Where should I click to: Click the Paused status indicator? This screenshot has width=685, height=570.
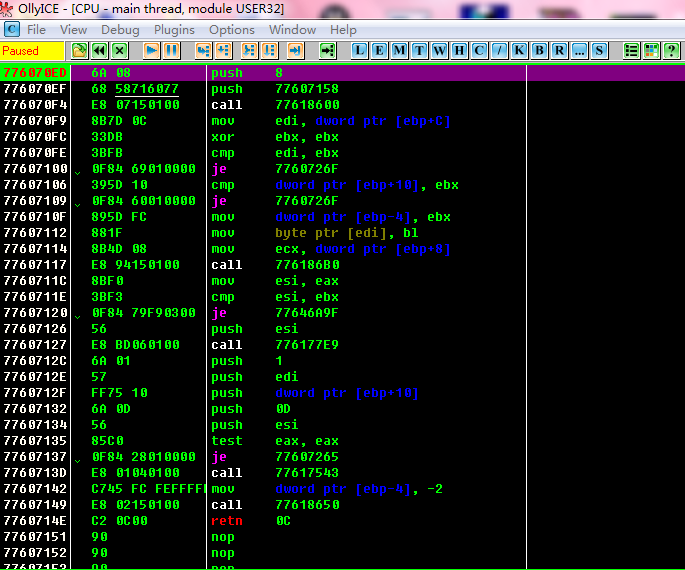(x=32, y=51)
